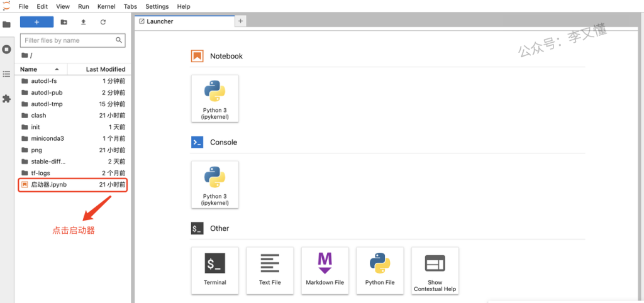The width and height of the screenshot is (644, 303).
Task: Open the Kernel menu
Action: click(x=106, y=6)
